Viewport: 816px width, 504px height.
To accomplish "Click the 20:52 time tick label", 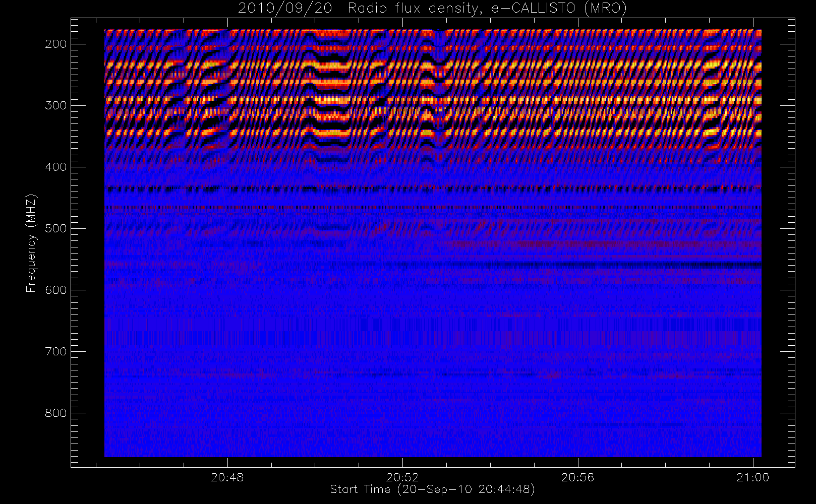I will click(x=402, y=477).
